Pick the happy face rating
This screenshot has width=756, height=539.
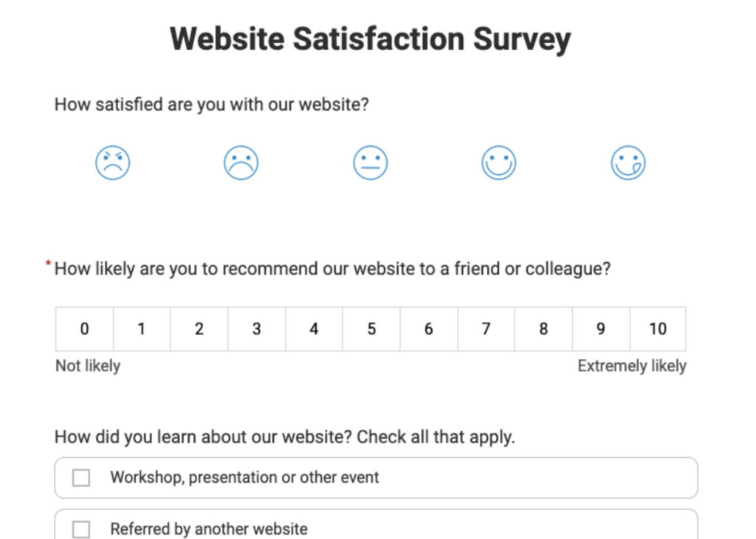(498, 162)
